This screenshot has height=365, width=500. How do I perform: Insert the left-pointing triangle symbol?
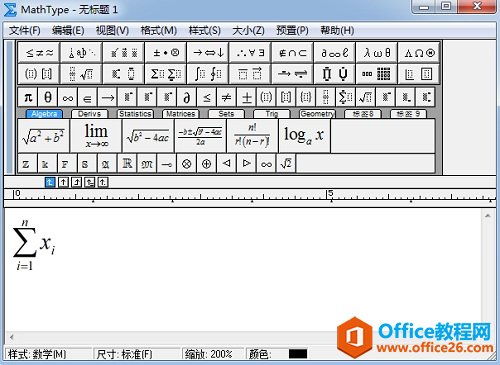pyautogui.click(x=226, y=163)
